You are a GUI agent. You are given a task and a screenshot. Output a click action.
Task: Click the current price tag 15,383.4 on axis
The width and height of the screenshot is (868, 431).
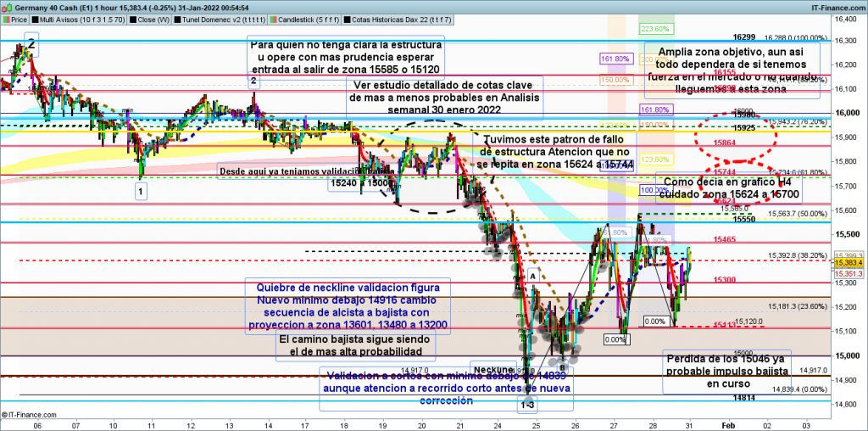point(849,263)
